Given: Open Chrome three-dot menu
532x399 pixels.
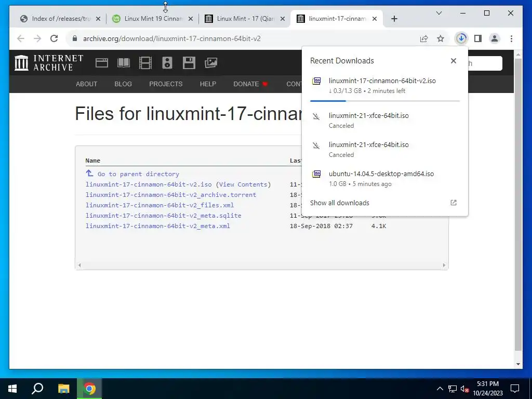Looking at the screenshot, I should (511, 38).
